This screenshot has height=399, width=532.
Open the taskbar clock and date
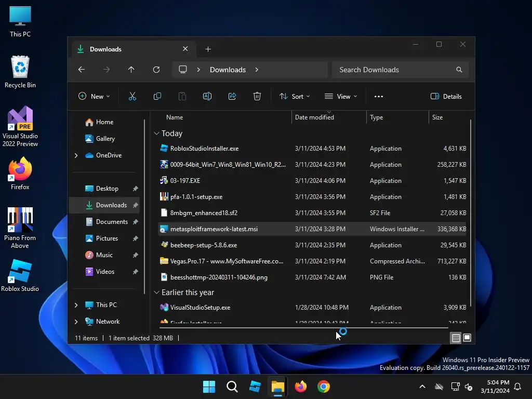tap(495, 387)
